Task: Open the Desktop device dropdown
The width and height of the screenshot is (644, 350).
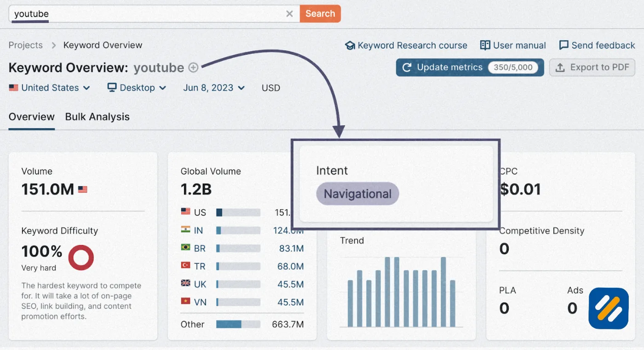Action: pos(137,87)
